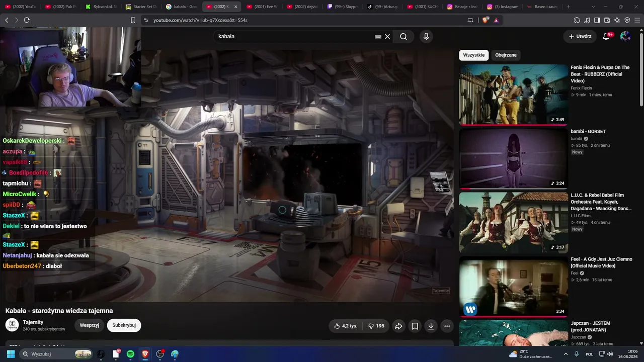The width and height of the screenshot is (644, 362).
Task: Select the Obejrzane filter chip
Action: click(x=506, y=55)
